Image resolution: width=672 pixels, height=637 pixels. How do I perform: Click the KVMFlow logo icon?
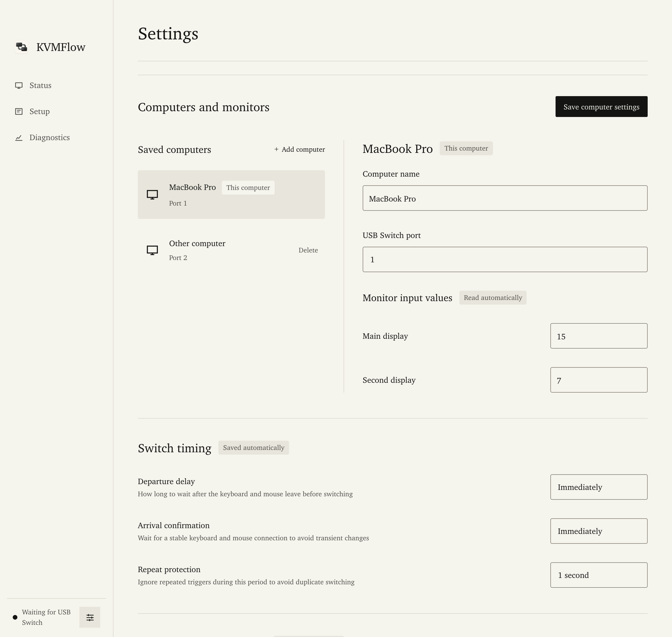pos(21,47)
